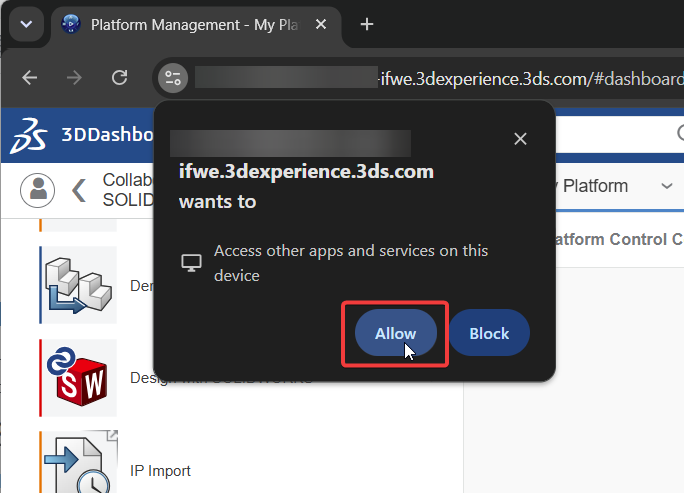Click the address bar URL
This screenshot has height=493, width=684.
531,79
